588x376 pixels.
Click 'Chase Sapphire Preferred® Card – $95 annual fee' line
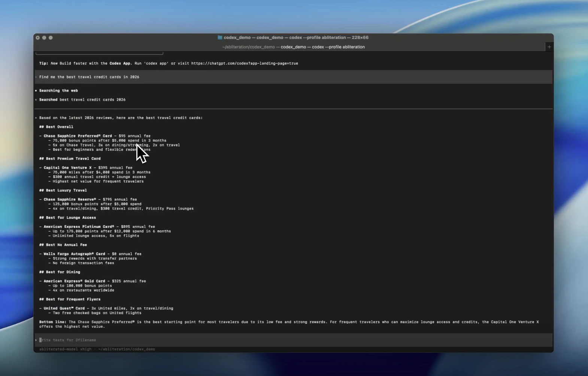tap(97, 136)
